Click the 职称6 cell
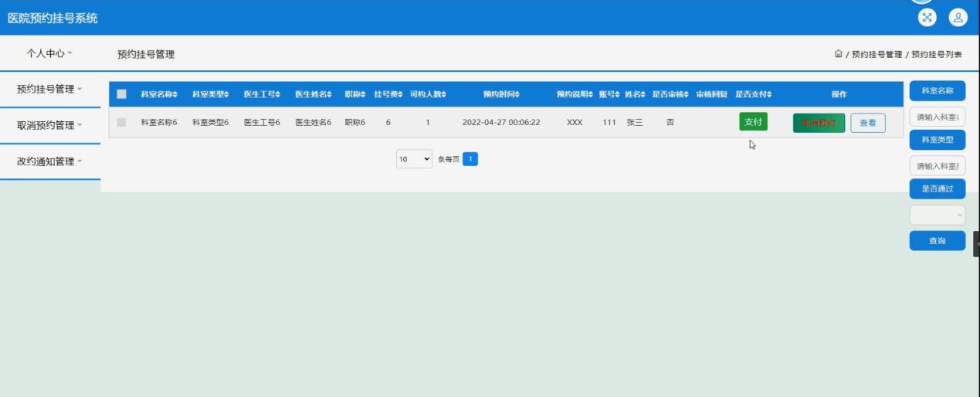This screenshot has height=397, width=980. click(x=355, y=122)
